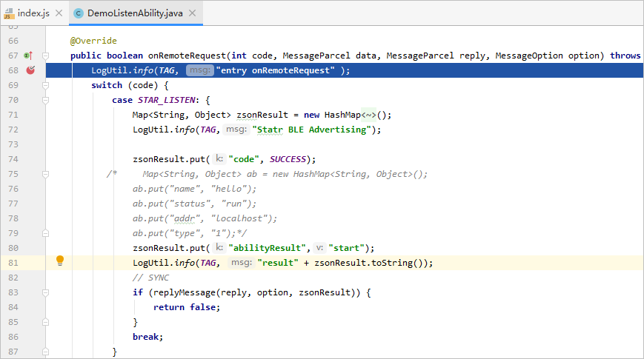Click the fold end marker on line 87
This screenshot has width=644, height=359.
(x=46, y=352)
